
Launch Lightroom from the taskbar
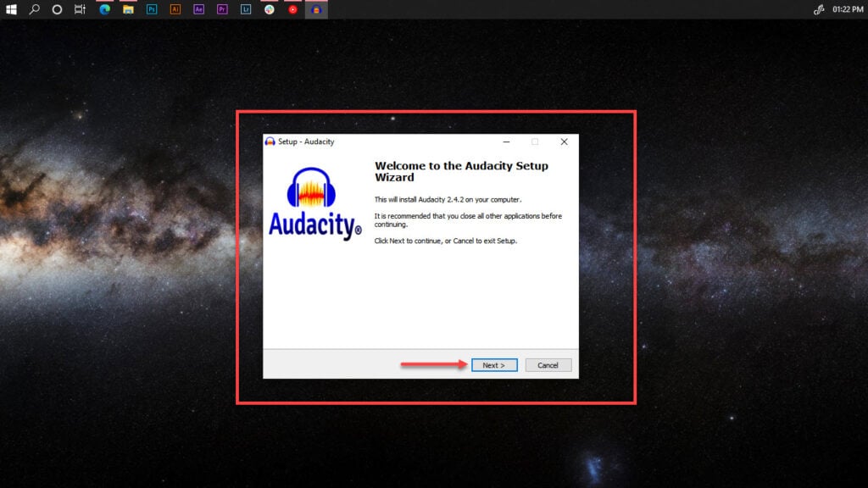point(246,9)
